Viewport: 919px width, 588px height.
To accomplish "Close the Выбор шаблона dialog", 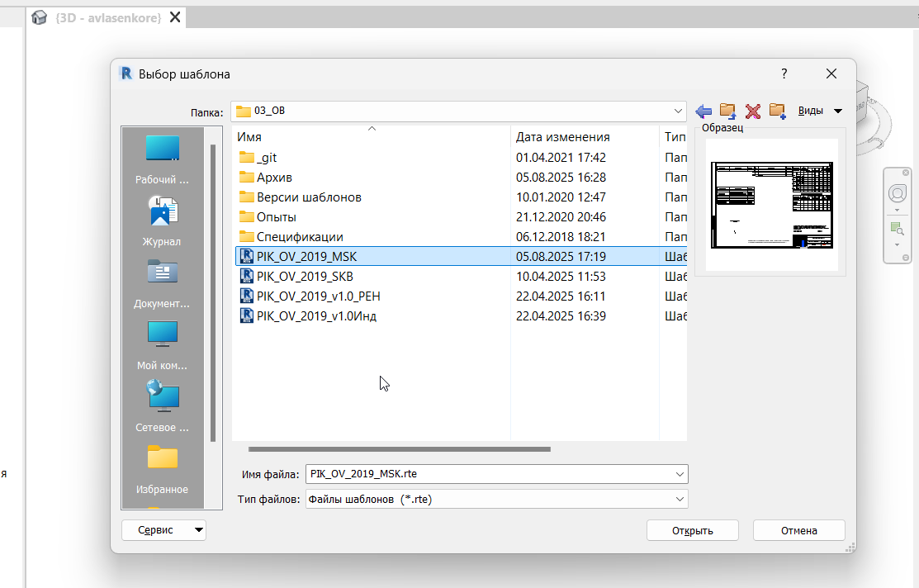I will [x=831, y=73].
